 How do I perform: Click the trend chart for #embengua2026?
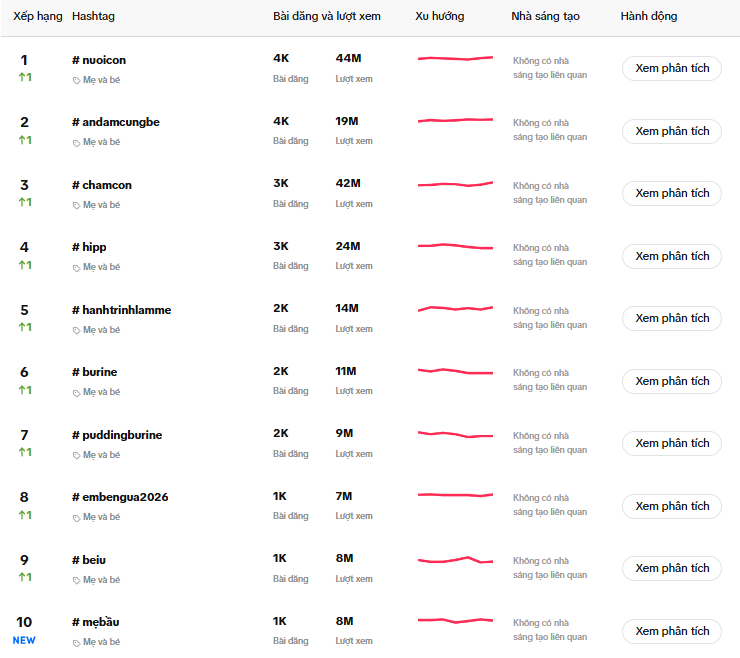[455, 495]
